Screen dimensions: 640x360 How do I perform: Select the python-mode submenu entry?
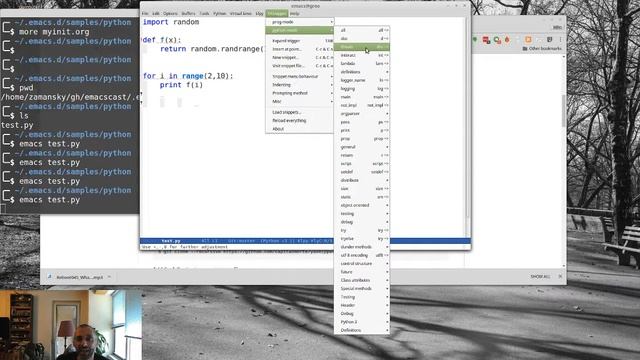point(300,30)
